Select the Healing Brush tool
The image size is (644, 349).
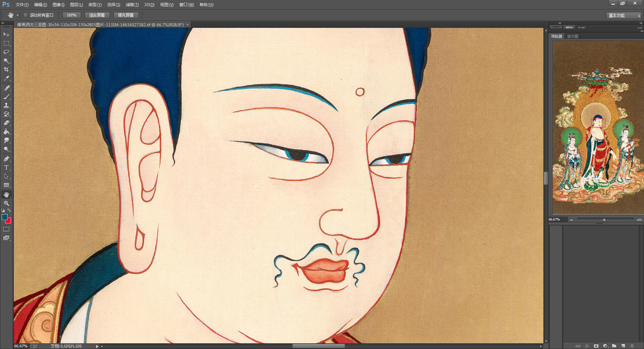[6, 88]
